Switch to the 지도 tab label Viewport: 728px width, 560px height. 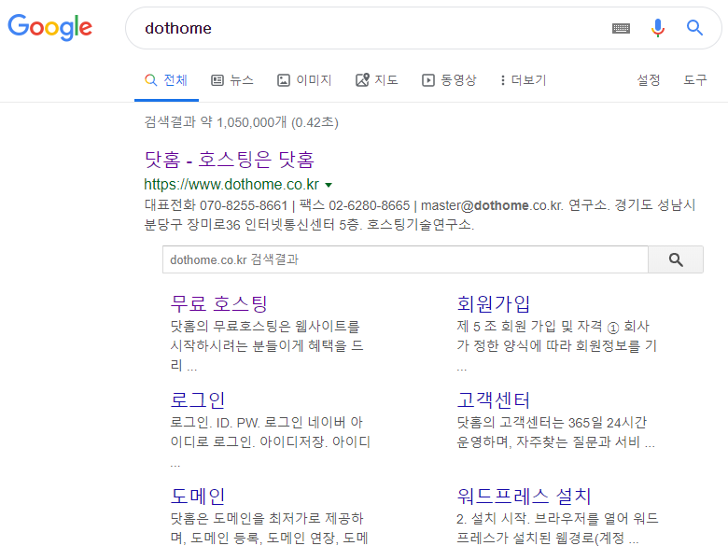point(386,80)
